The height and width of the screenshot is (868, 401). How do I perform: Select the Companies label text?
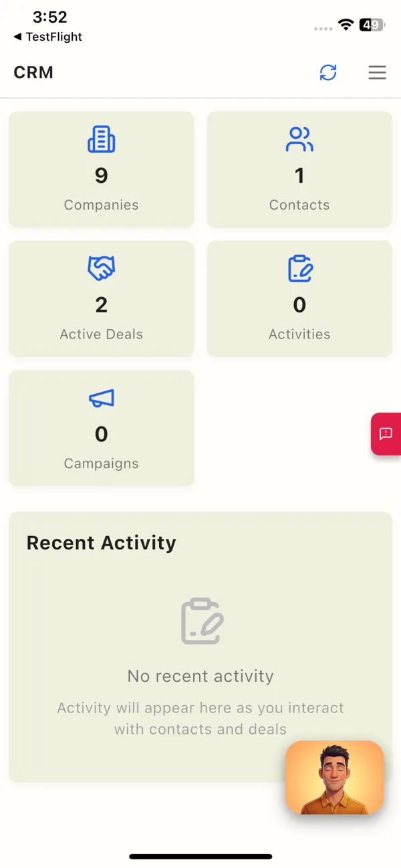tap(102, 205)
